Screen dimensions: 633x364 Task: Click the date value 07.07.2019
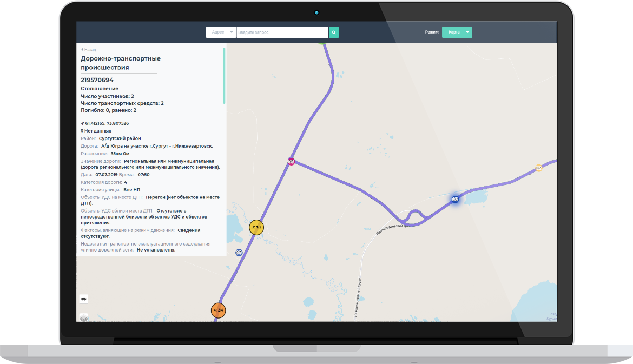107,175
